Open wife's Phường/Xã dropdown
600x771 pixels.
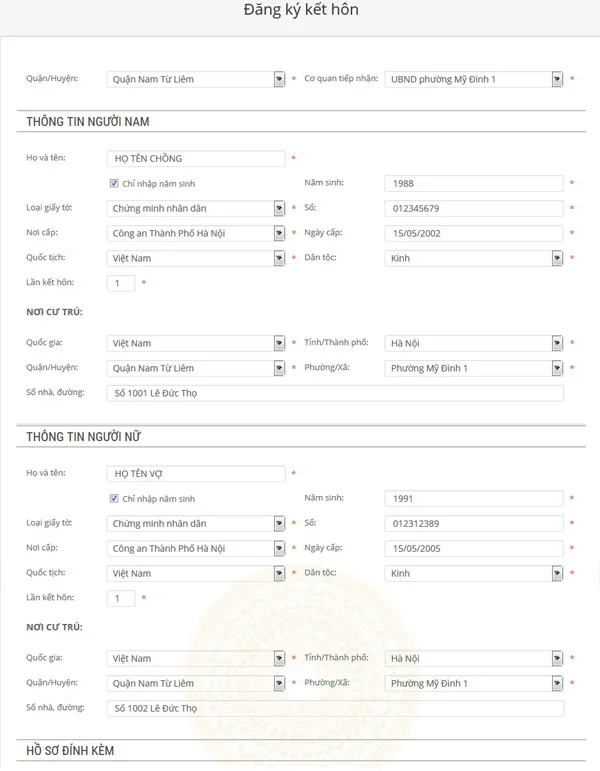point(474,683)
